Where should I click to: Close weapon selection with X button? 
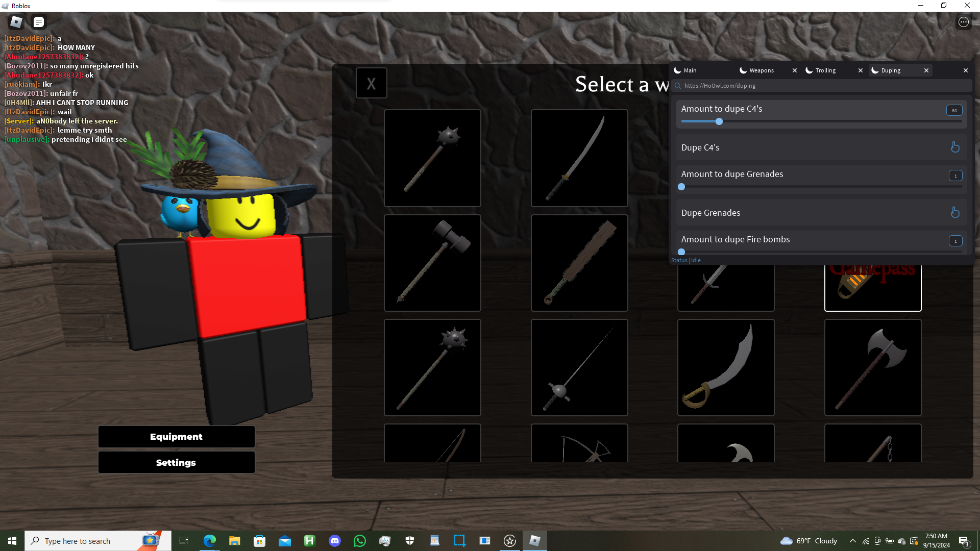coord(371,83)
